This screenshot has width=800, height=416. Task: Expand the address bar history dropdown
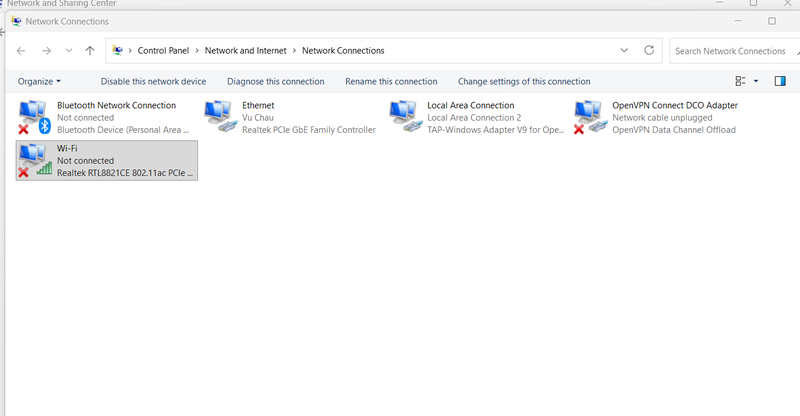click(x=624, y=50)
